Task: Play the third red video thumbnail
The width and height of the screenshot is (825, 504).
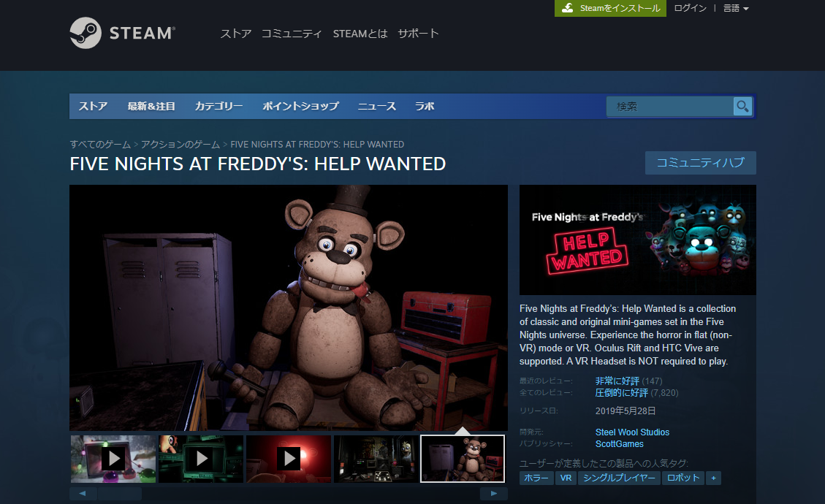Action: pyautogui.click(x=289, y=459)
